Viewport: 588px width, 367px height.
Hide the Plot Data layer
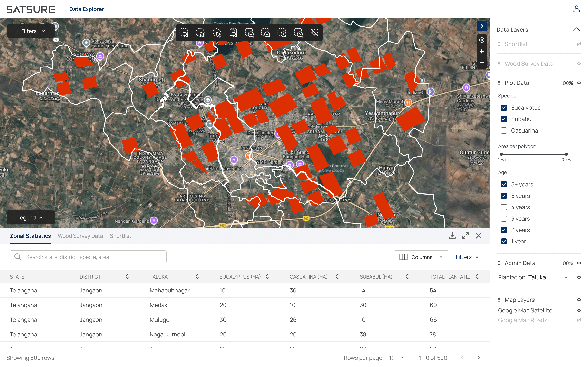(579, 83)
